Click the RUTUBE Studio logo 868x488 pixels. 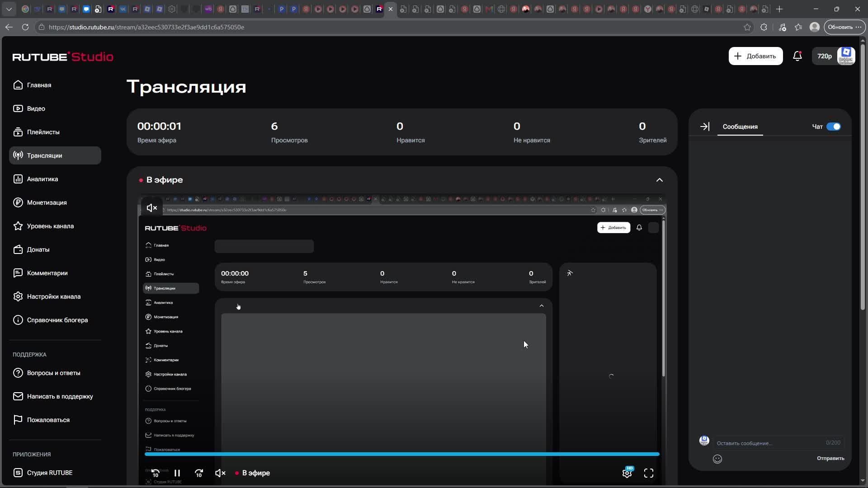pos(63,56)
